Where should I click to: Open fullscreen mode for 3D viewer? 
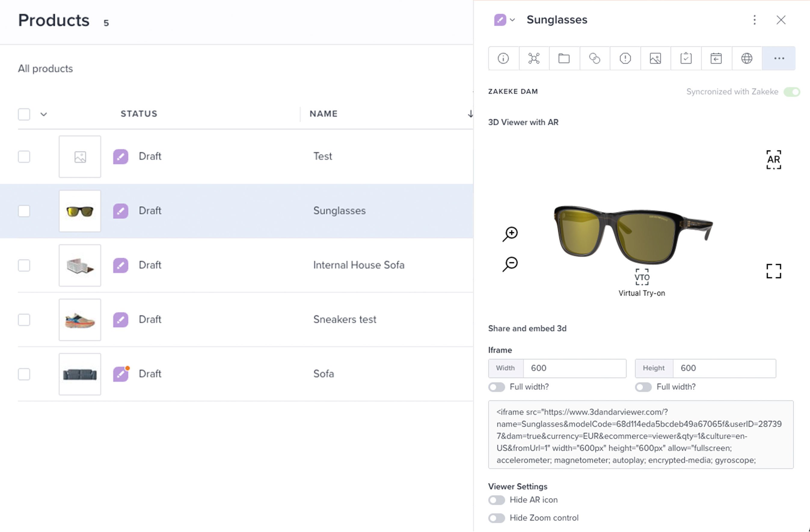[773, 271]
